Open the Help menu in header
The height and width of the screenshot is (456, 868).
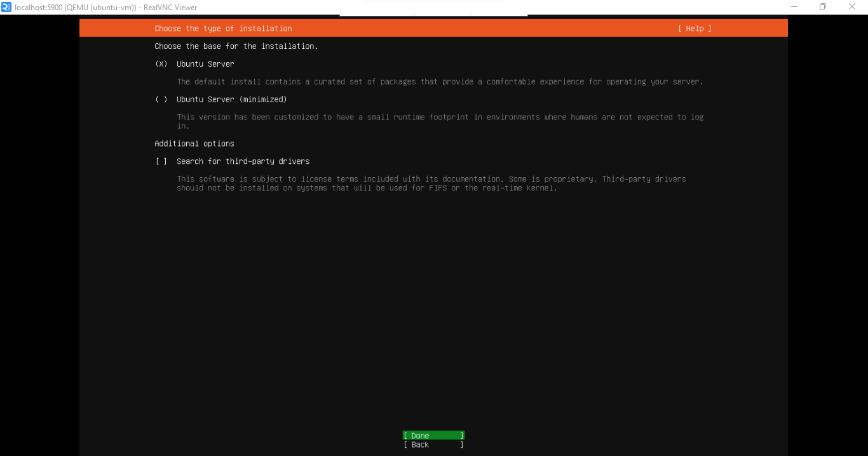point(695,29)
